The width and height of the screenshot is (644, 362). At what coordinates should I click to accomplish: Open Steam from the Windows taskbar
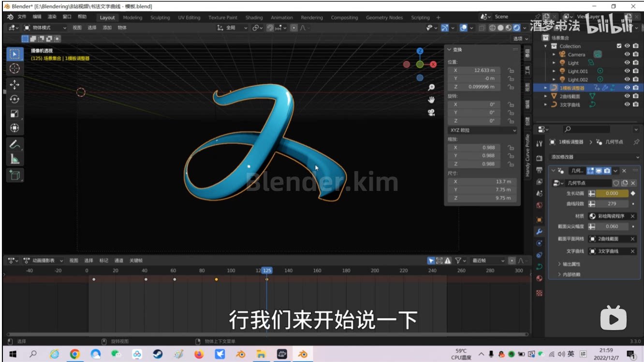point(158,354)
